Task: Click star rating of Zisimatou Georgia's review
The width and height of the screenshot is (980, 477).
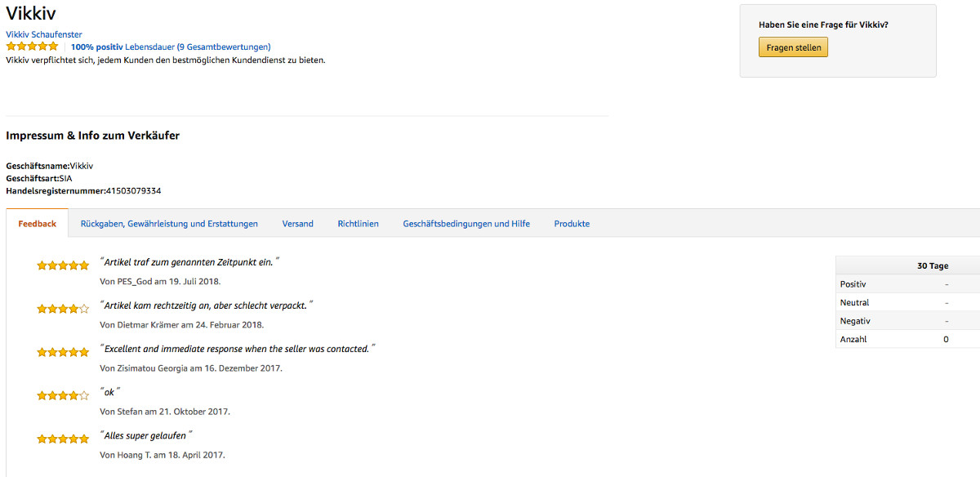Action: 63,352
